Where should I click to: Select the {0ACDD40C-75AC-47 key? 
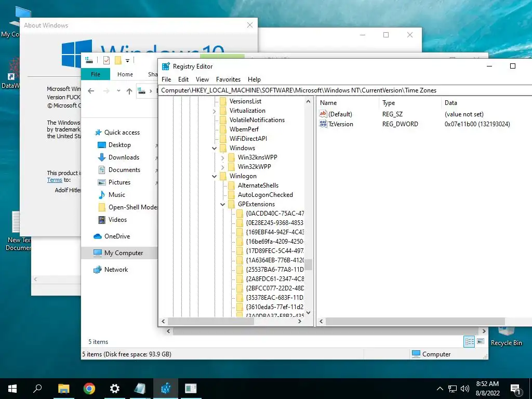(275, 214)
